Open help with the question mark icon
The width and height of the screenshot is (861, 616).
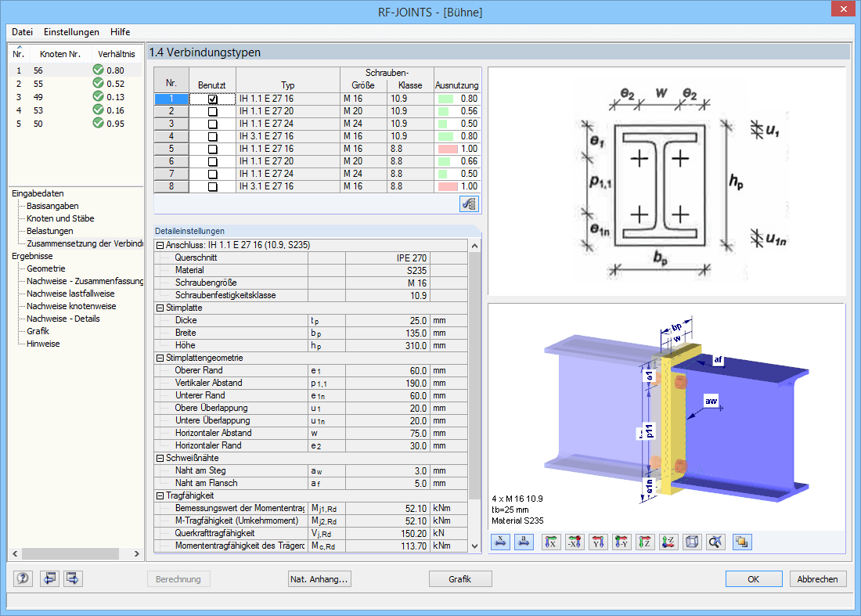tap(23, 578)
